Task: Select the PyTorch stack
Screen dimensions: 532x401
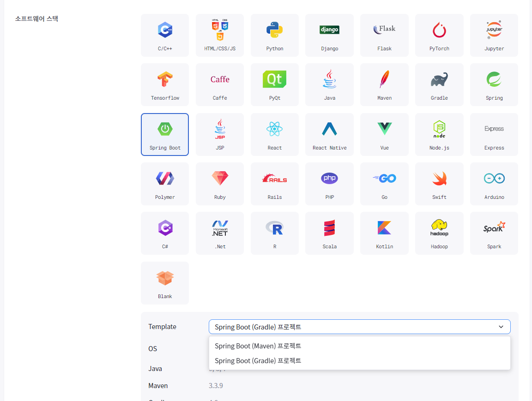Action: coord(439,35)
